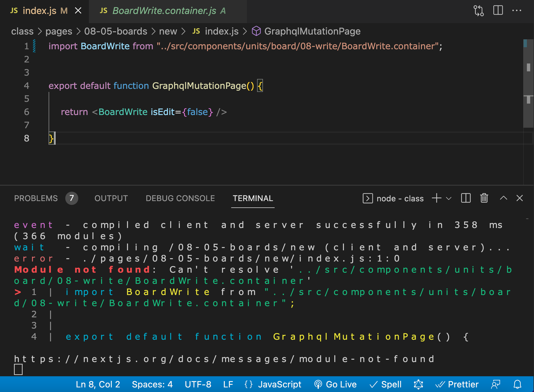Viewport: 534px width, 392px height.
Task: Click 08-05-boards breadcrumb segment
Action: coord(116,31)
